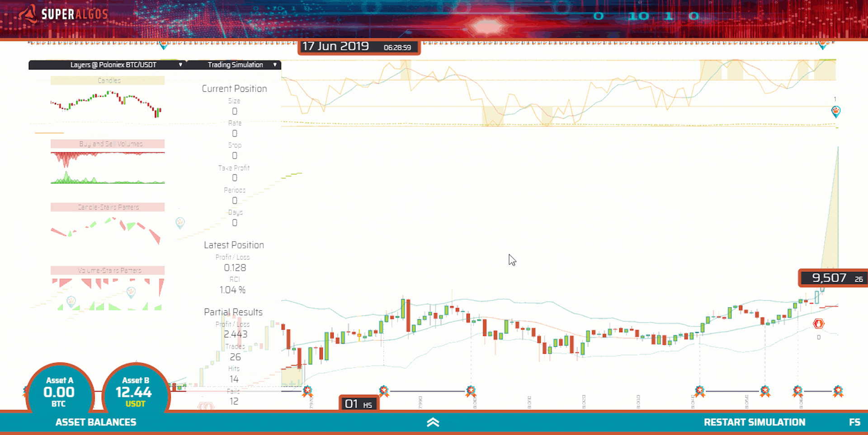Click the pin marker on the right price scale
Screen dimensions: 868x435
[836, 110]
